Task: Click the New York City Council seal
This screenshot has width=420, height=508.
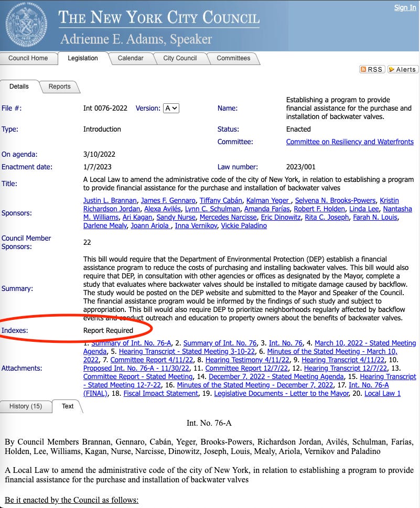Action: (x=26, y=25)
